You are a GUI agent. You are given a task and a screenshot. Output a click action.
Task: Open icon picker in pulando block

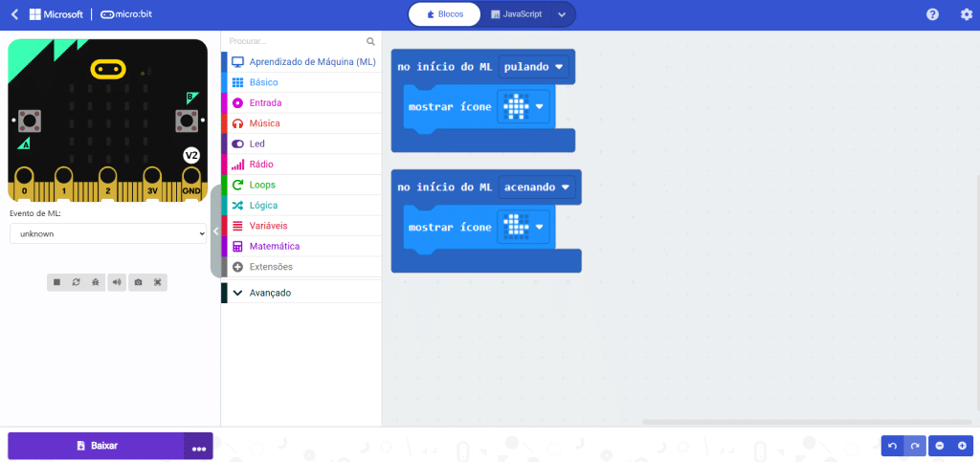pos(523,107)
